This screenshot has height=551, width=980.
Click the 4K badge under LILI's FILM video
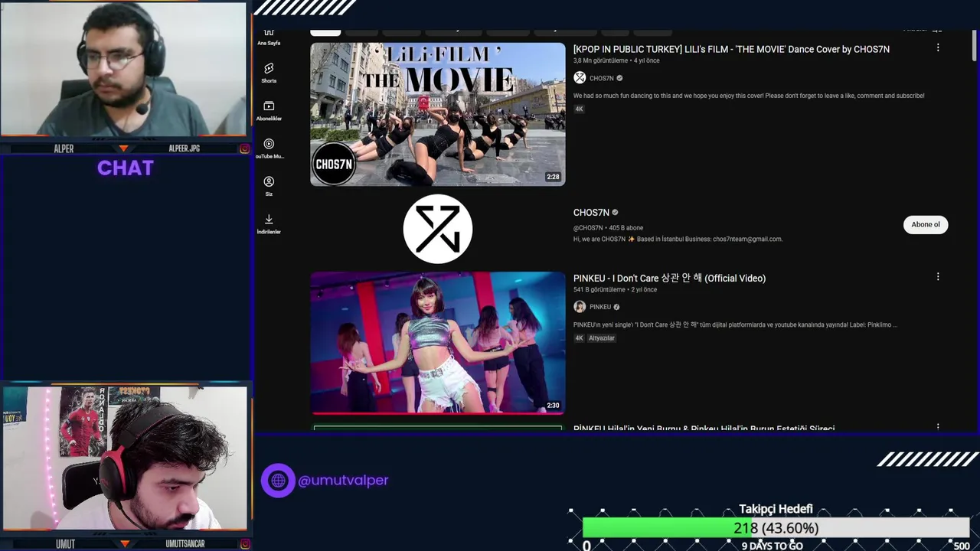[x=579, y=109]
